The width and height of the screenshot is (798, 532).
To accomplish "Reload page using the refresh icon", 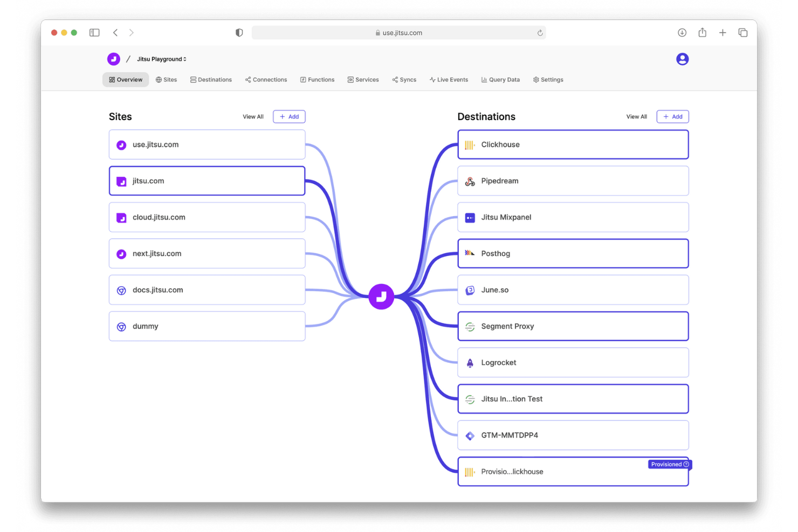I will tap(540, 33).
